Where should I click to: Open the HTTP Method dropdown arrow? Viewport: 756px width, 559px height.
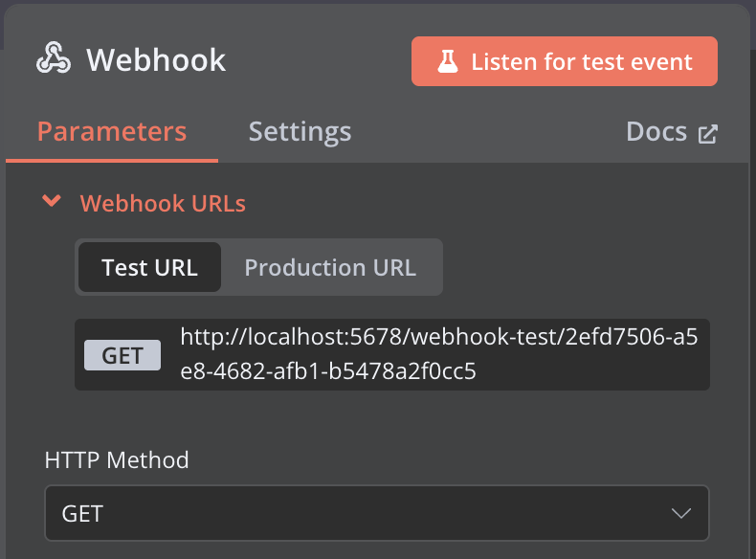(x=681, y=513)
